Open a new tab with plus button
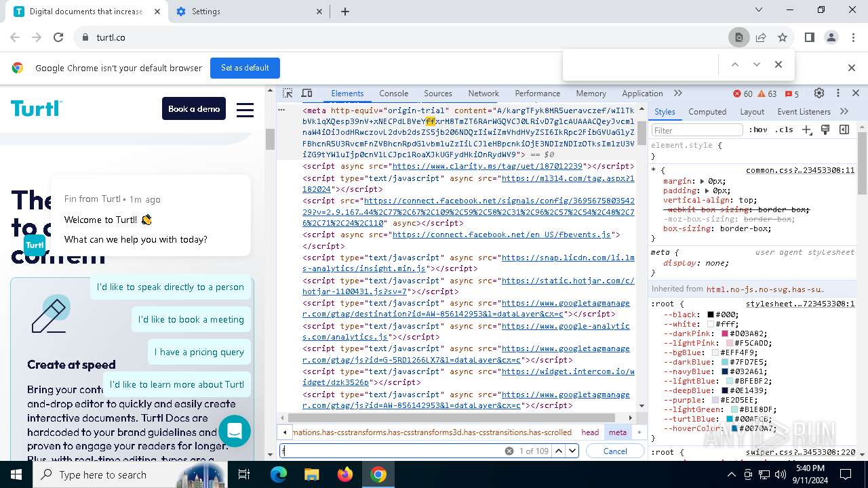 click(x=345, y=12)
